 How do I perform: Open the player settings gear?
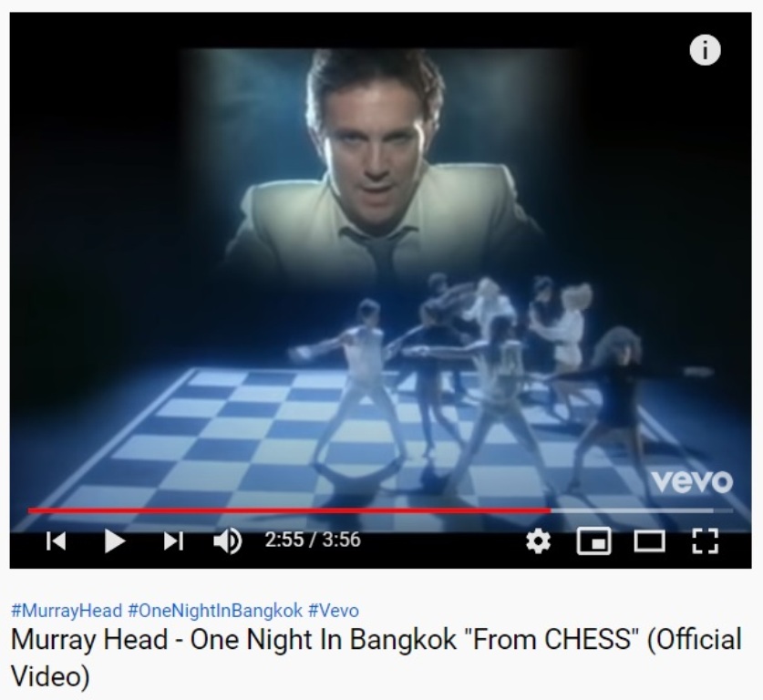pos(538,540)
